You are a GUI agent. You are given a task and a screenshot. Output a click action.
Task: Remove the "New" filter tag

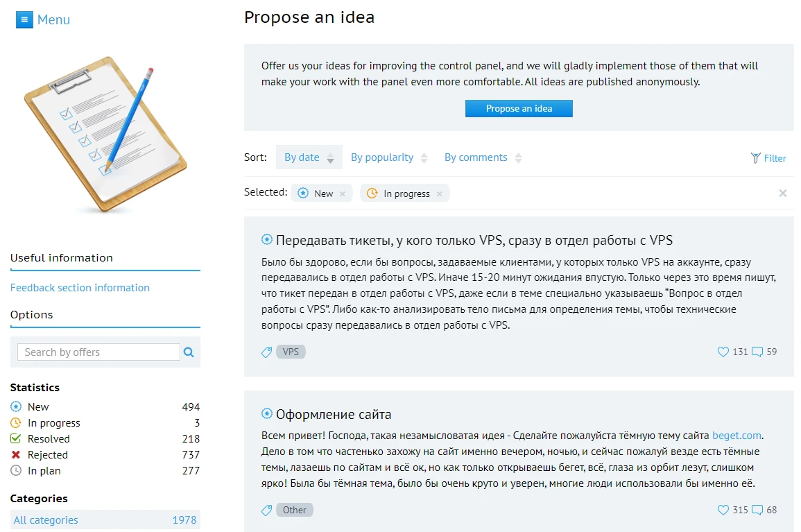[x=341, y=194]
